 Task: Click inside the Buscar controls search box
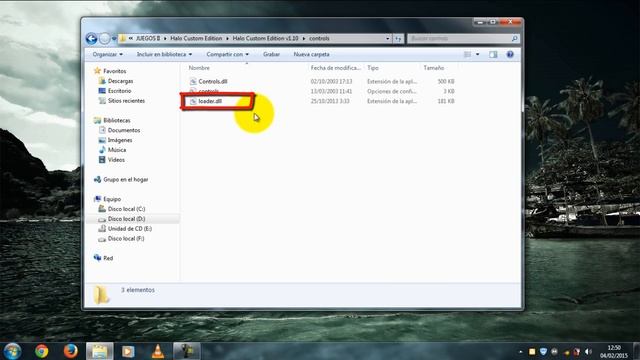coord(459,38)
